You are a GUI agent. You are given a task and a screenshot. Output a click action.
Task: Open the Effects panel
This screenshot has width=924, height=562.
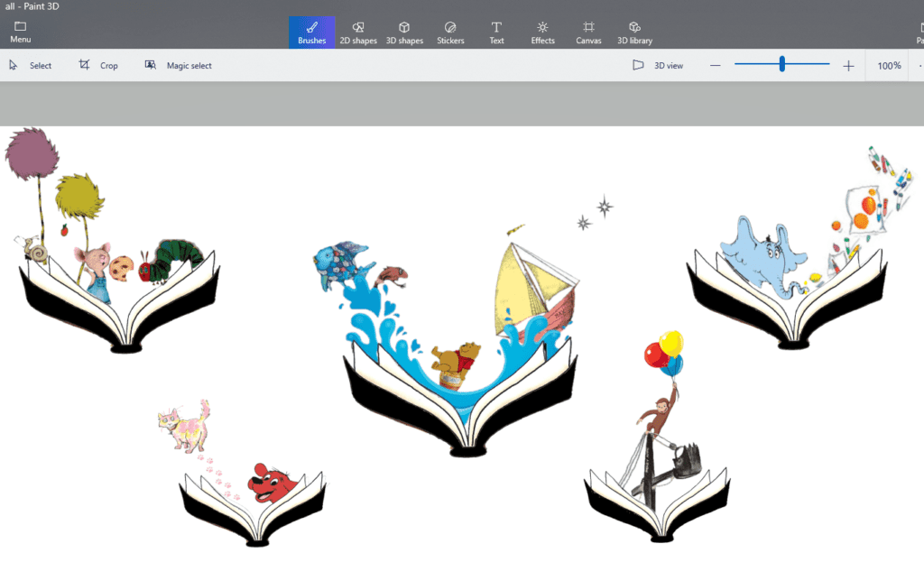point(542,32)
